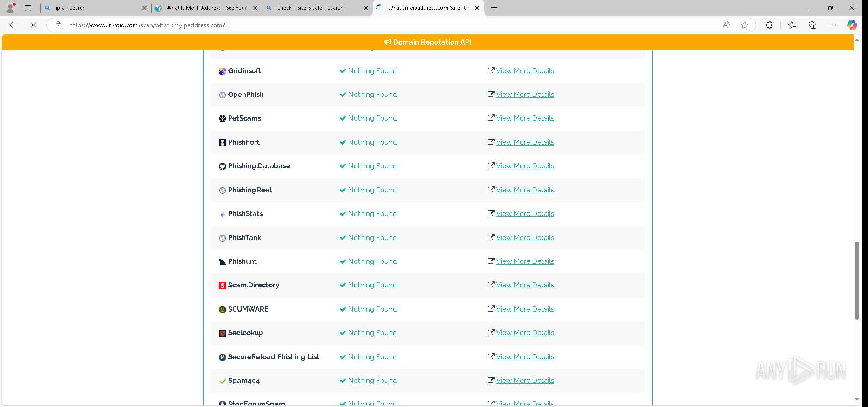Click the vertical page scrollbar thumb

coord(857,280)
